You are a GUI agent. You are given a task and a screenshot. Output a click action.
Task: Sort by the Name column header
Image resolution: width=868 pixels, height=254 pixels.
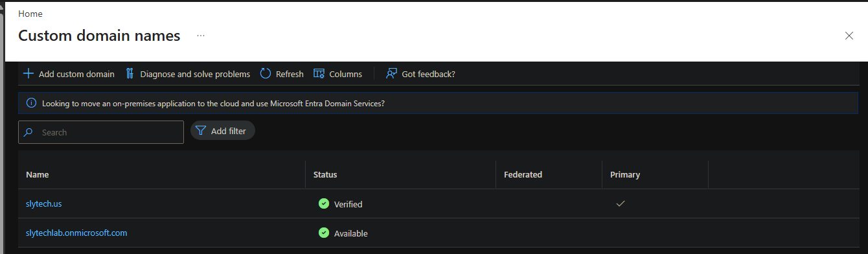tap(38, 174)
